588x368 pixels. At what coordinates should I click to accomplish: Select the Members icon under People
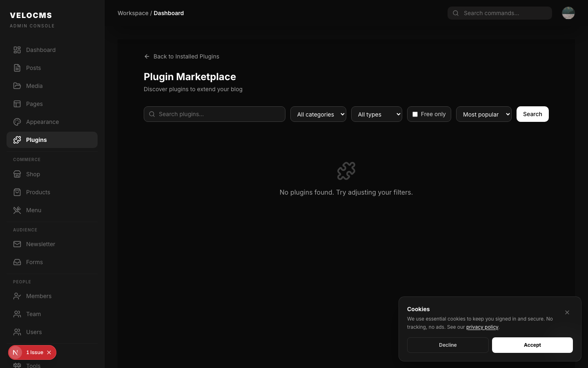(x=17, y=296)
